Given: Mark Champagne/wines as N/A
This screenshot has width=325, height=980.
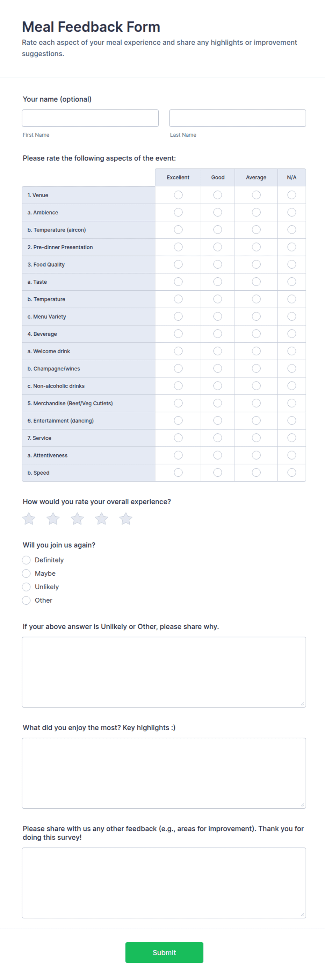Looking at the screenshot, I should 291,368.
